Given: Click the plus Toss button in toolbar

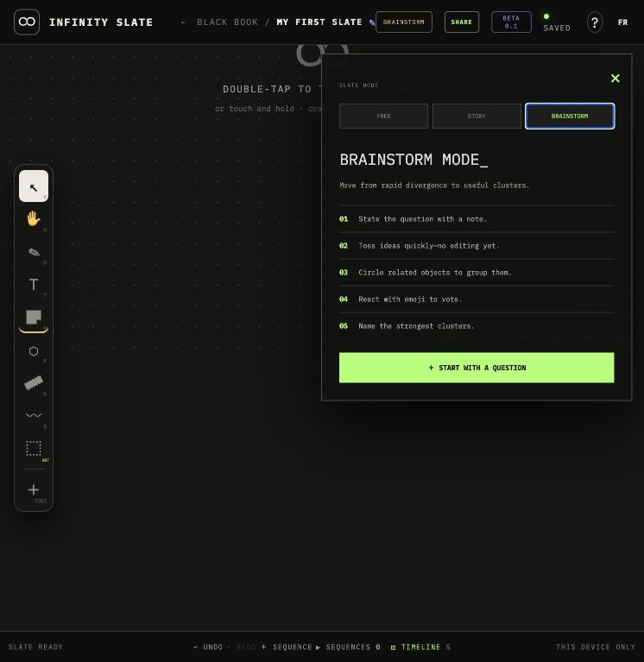Looking at the screenshot, I should [34, 490].
